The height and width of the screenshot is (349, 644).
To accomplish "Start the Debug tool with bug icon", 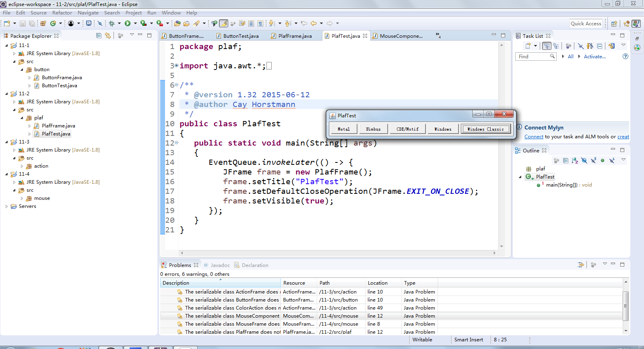I will pos(112,23).
